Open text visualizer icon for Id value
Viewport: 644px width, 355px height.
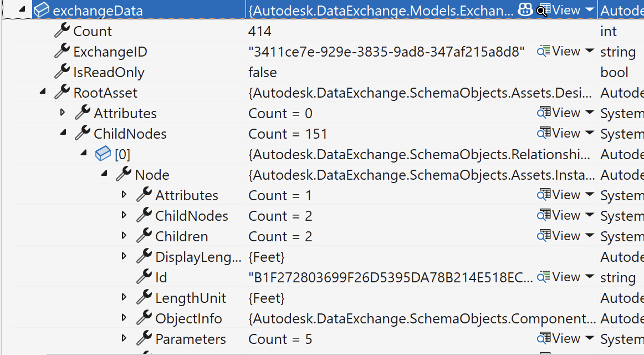click(x=543, y=277)
